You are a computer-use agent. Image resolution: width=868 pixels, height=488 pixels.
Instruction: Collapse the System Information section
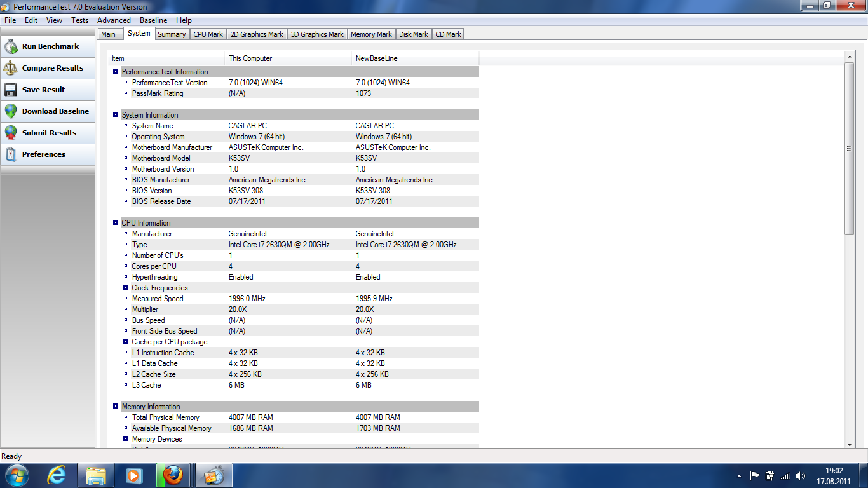[x=116, y=115]
